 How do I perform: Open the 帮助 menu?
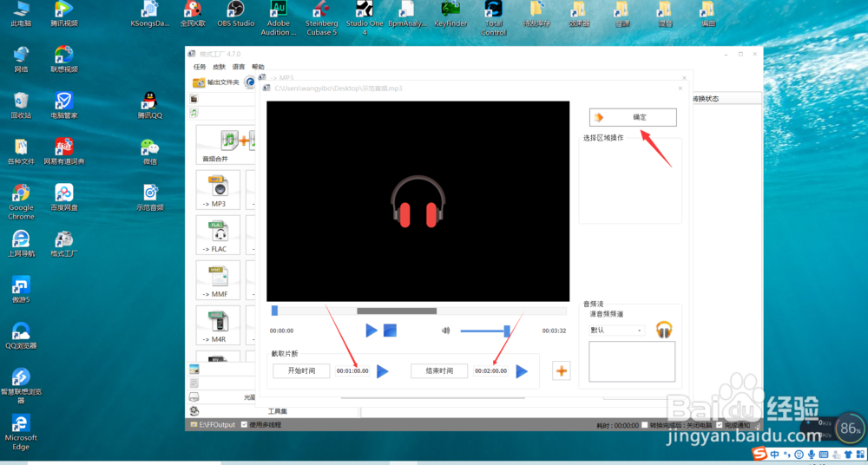(x=258, y=67)
